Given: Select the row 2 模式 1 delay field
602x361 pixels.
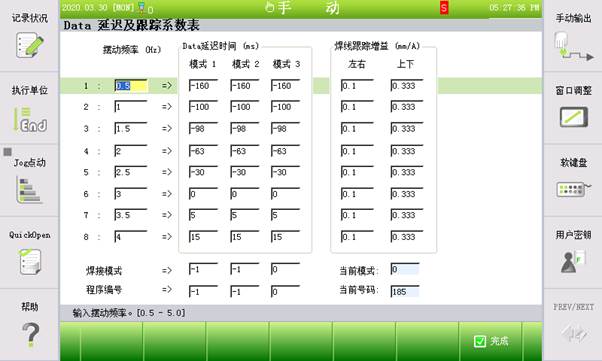Looking at the screenshot, I should [203, 107].
